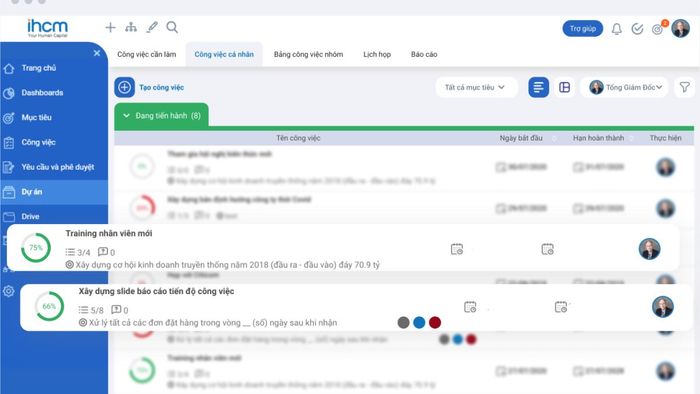
Task: Open Tổng Giám Đốc user dropdown
Action: click(625, 87)
